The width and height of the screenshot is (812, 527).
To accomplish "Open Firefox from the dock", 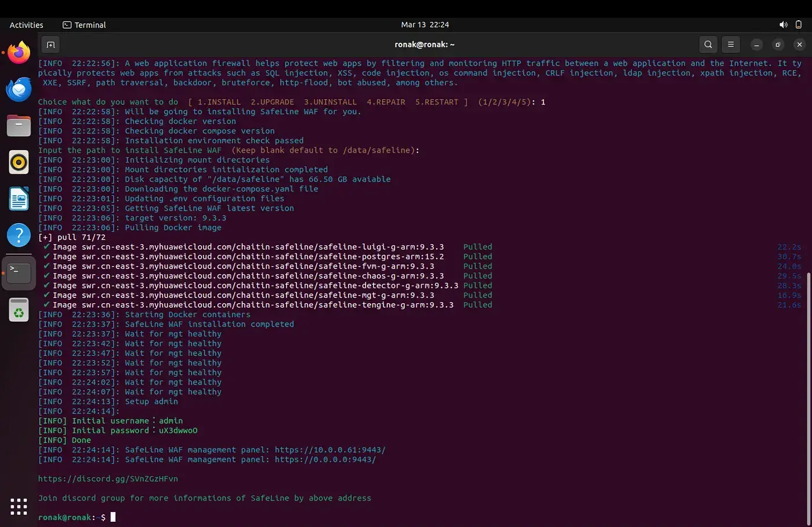I will click(19, 53).
